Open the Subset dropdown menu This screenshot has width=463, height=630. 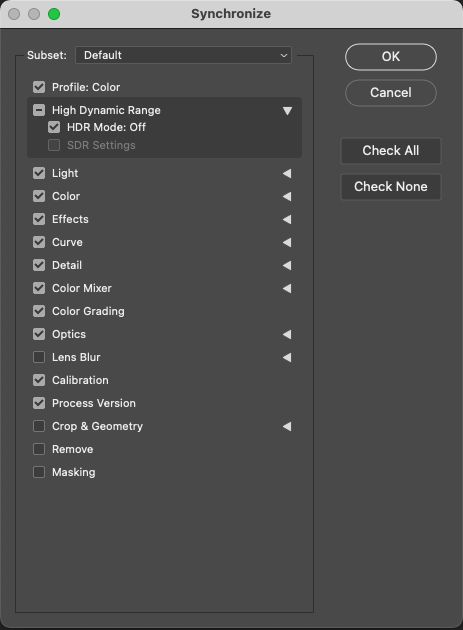183,55
